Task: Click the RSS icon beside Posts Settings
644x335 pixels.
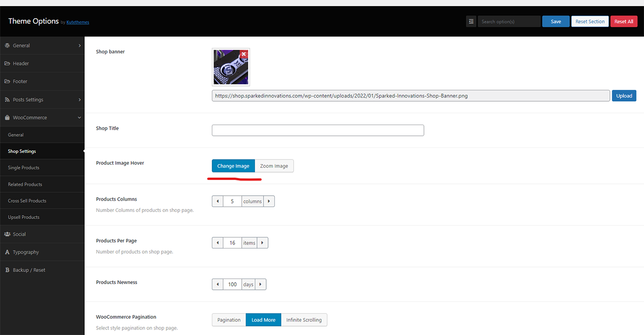Action: [7, 100]
